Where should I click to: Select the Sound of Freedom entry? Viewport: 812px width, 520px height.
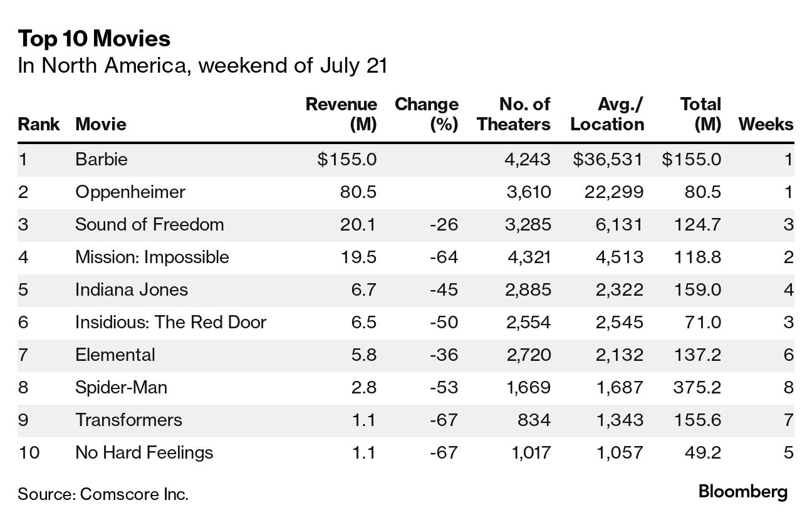pyautogui.click(x=149, y=224)
